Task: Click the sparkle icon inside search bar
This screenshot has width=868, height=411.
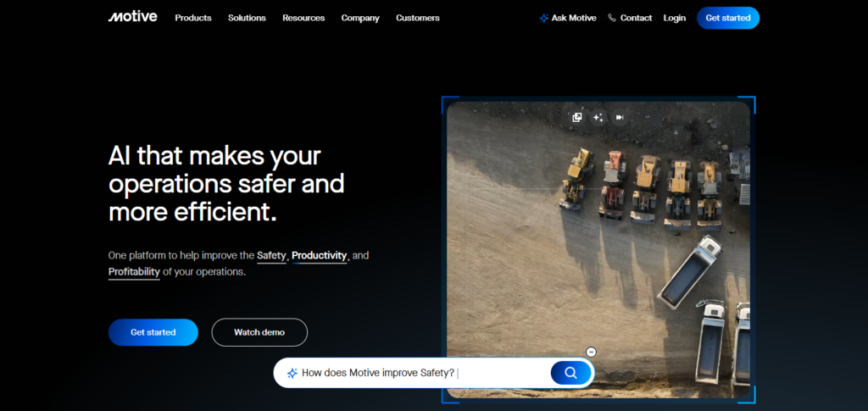Action: click(x=292, y=373)
